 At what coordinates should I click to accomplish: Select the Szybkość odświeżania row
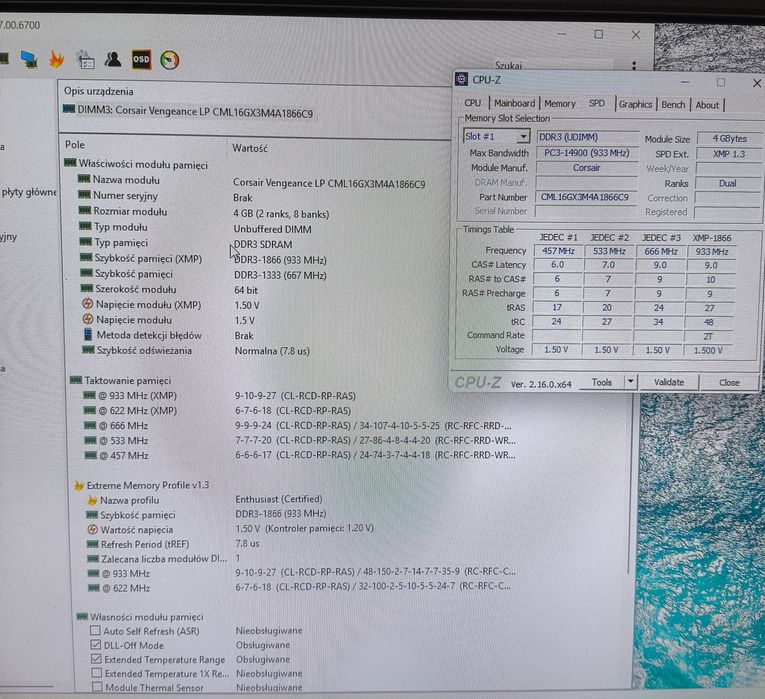point(196,350)
